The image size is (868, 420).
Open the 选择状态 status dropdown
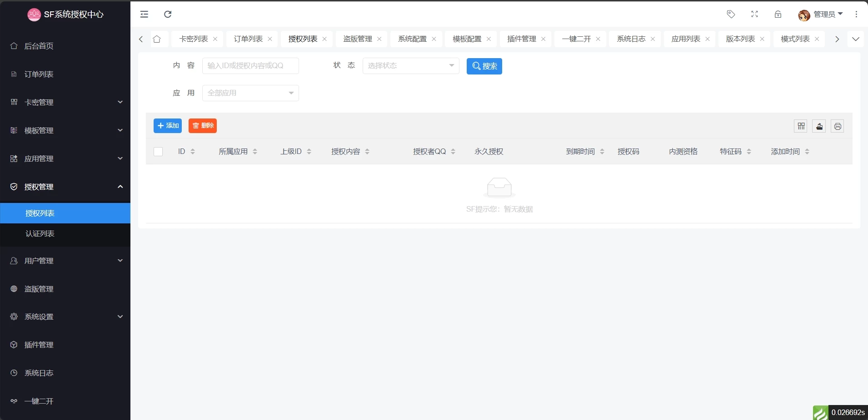[x=410, y=66]
